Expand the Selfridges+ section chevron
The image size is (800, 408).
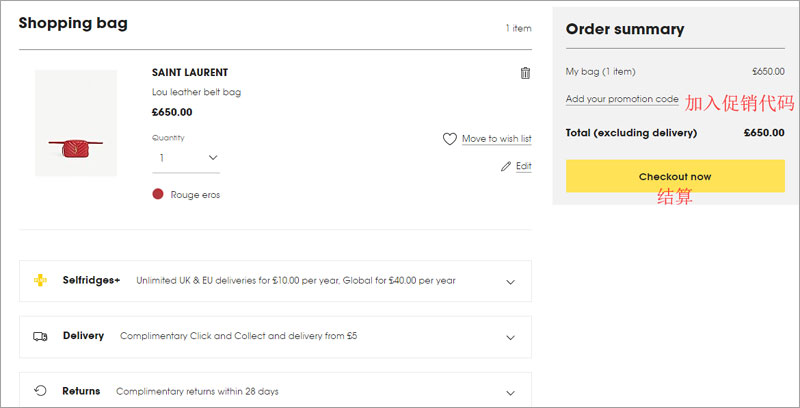(510, 282)
